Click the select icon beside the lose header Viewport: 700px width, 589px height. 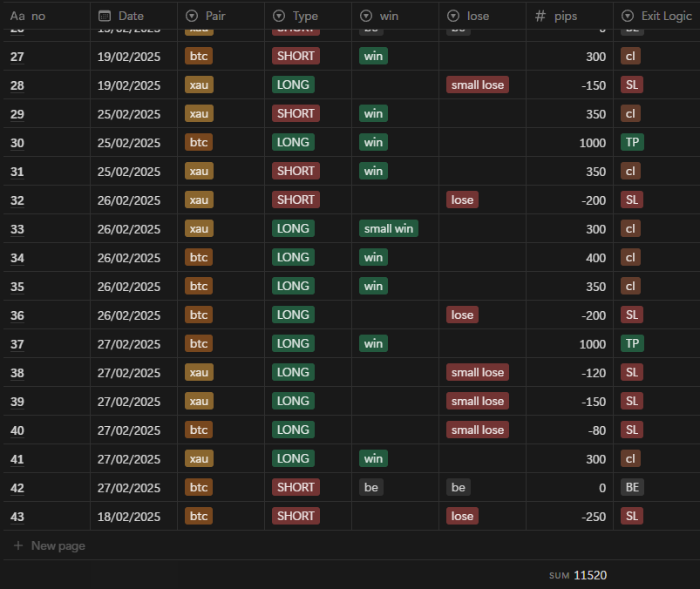coord(453,16)
